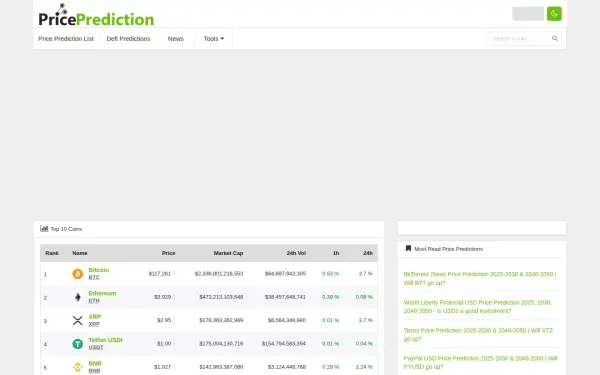Screen dimensions: 600x375
Task: Click the Market Cap column header
Action: (x=228, y=253)
